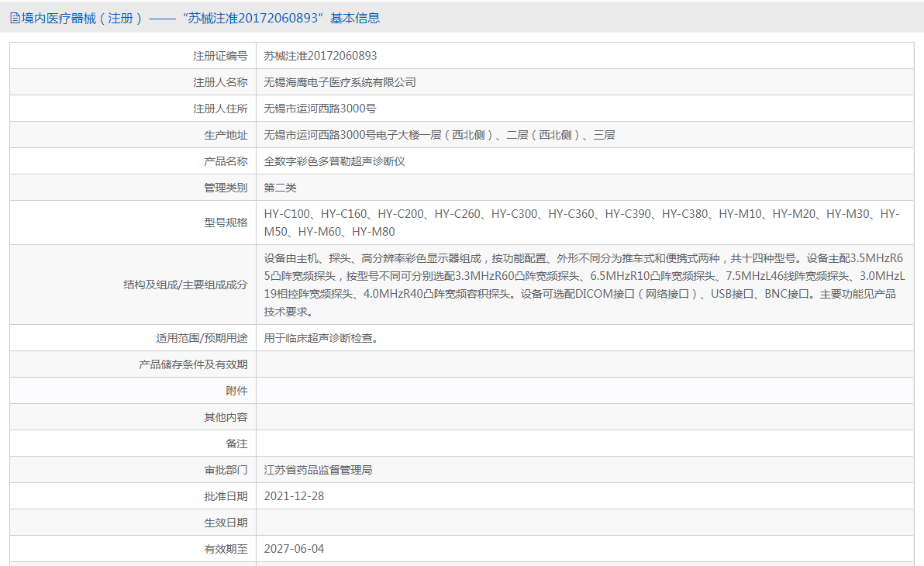924x566 pixels.
Task: Click the registrant address 无锡市运河西路3000号
Action: click(319, 109)
